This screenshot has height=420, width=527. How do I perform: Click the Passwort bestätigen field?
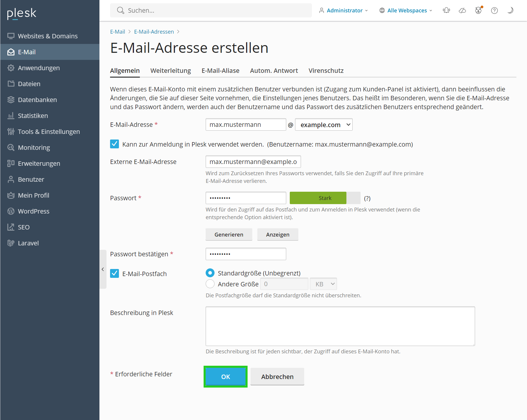click(x=246, y=254)
